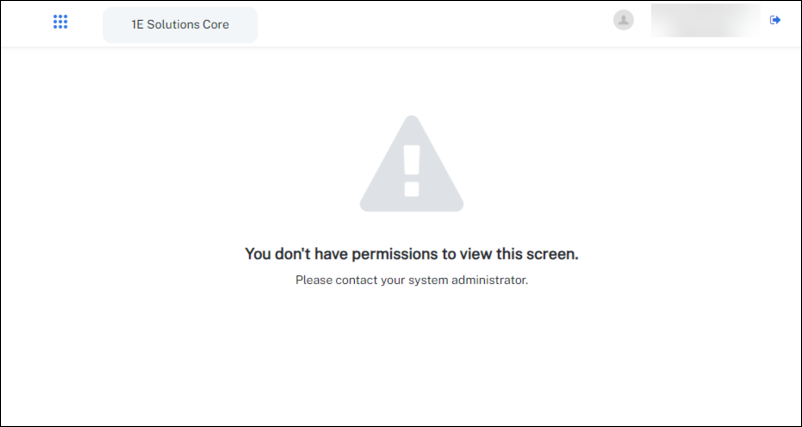Screen dimensions: 802x427
Task: Show the app menu via blue dots icon
Action: (x=60, y=22)
